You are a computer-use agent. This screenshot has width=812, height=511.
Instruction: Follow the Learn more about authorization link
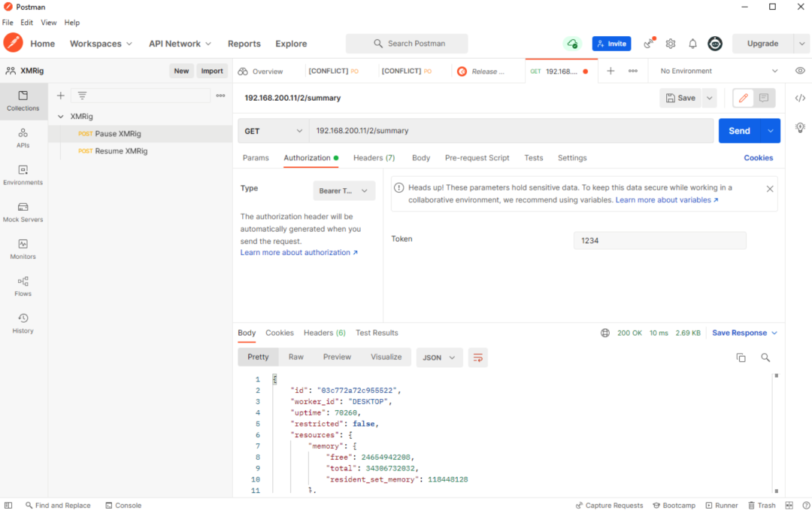pos(298,253)
